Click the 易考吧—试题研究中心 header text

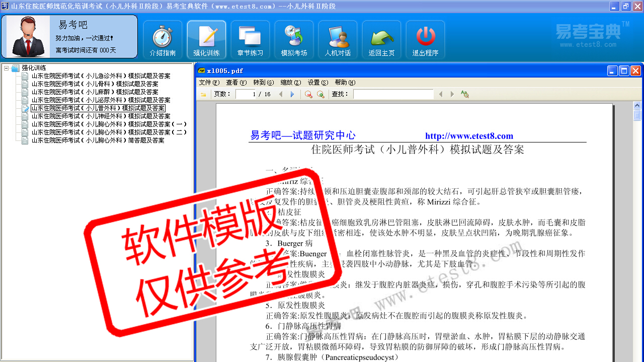(303, 135)
